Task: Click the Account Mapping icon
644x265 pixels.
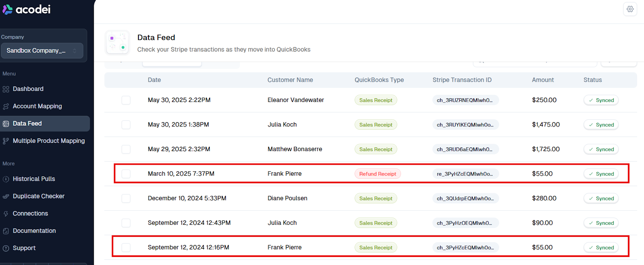Action: tap(6, 106)
